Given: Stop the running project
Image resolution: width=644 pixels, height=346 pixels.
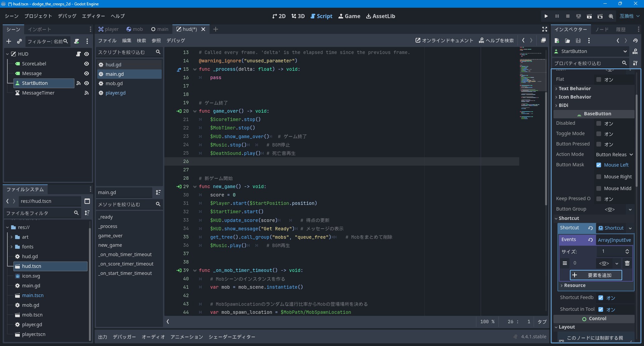Looking at the screenshot, I should 568,16.
